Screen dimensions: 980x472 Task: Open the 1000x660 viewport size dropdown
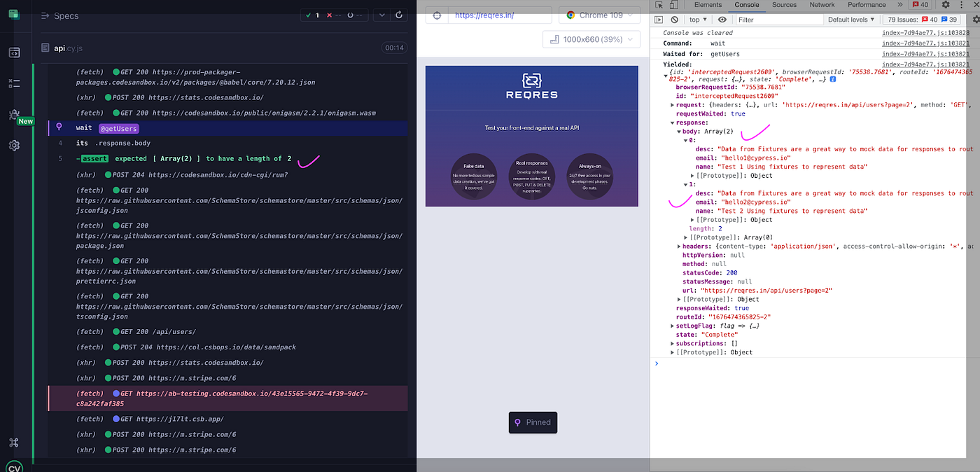pos(591,39)
